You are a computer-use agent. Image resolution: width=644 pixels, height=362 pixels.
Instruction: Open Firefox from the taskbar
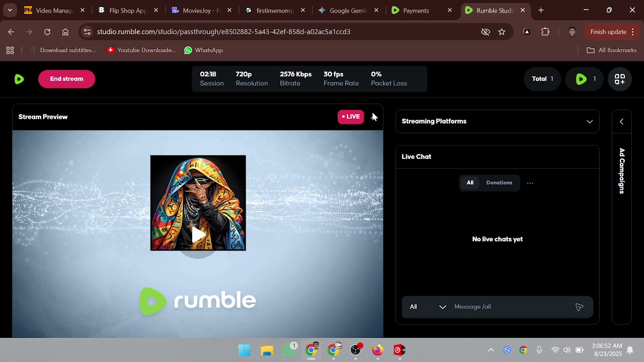377,350
